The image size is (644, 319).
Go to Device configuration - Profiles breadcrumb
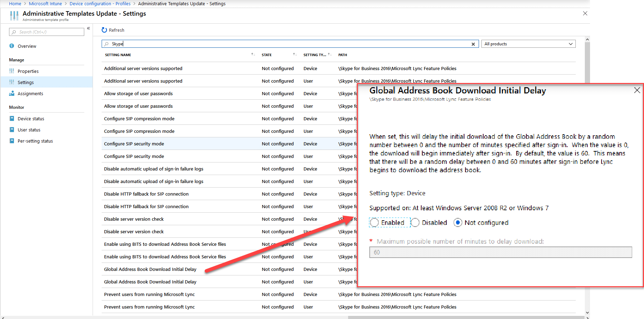(100, 3)
